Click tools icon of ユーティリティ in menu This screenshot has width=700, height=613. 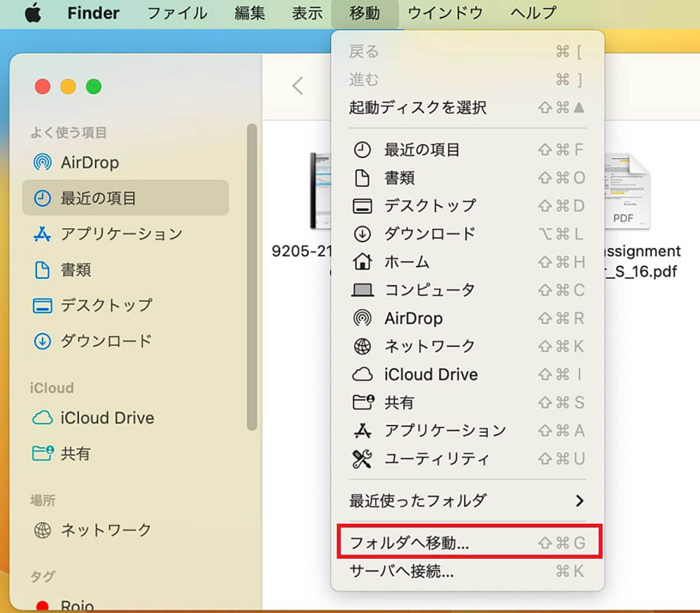pos(362,458)
